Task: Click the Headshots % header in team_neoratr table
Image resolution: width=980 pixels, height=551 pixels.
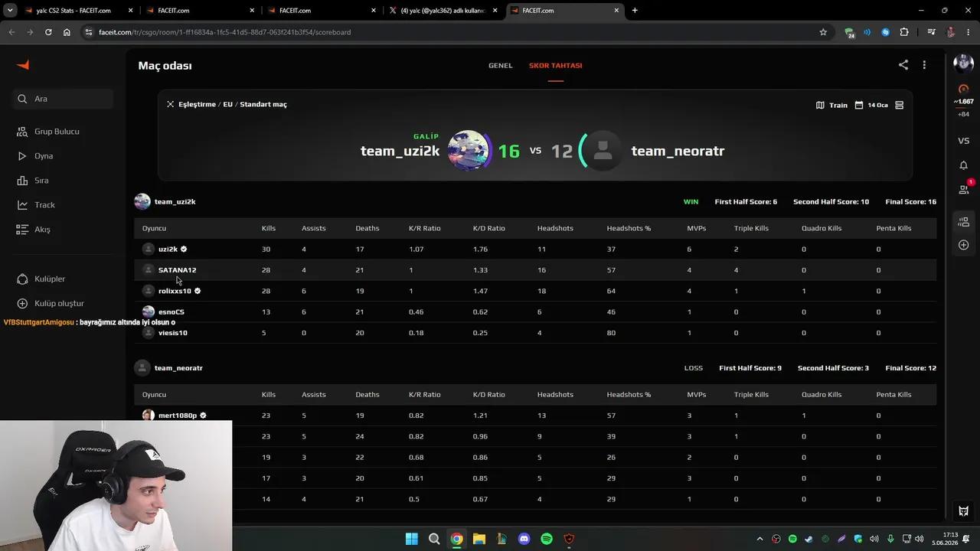Action: click(x=629, y=395)
